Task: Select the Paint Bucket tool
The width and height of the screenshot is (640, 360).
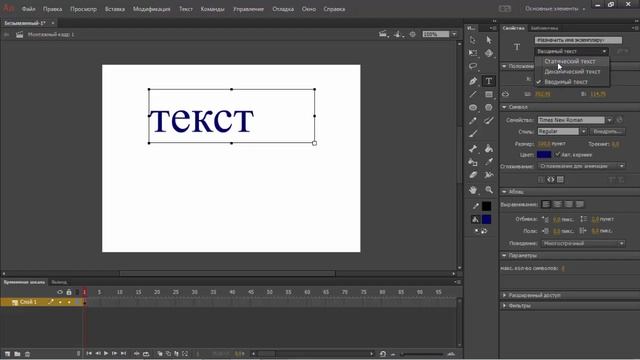Action: point(489,149)
